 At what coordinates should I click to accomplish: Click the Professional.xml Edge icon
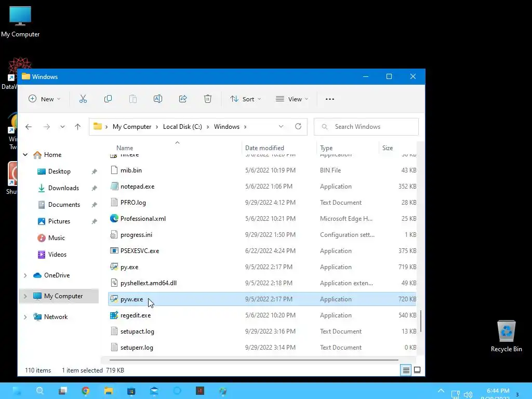coord(114,219)
